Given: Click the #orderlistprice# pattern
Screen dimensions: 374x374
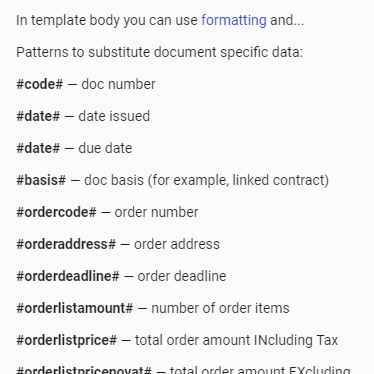Looking at the screenshot, I should [67, 340].
